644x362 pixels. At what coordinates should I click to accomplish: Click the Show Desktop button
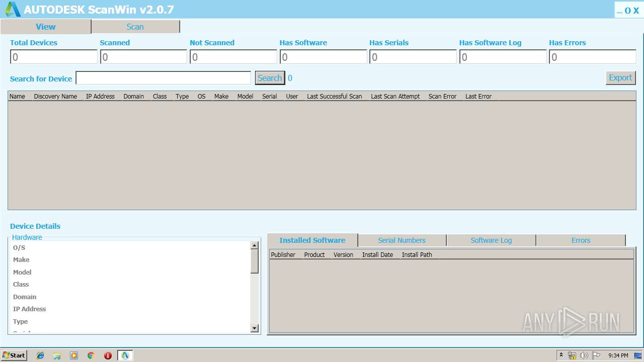[x=638, y=355]
